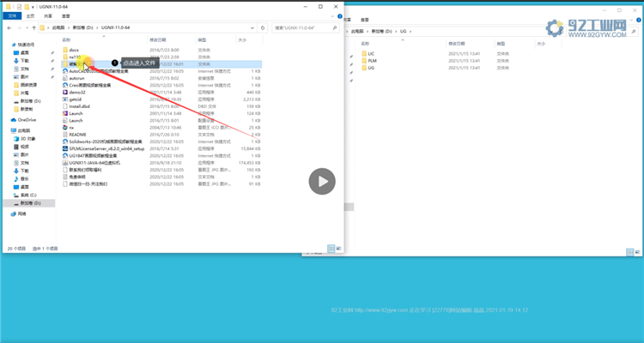Sort by Date modified column in front window
This screenshot has width=644, height=343.
pyautogui.click(x=158, y=39)
